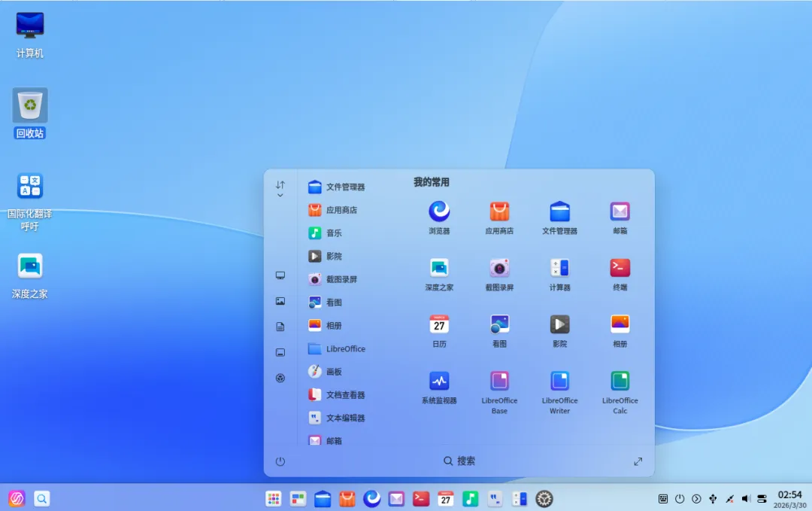The width and height of the screenshot is (812, 511).
Task: Click the computer icon in launcher sidebar
Action: 280,275
